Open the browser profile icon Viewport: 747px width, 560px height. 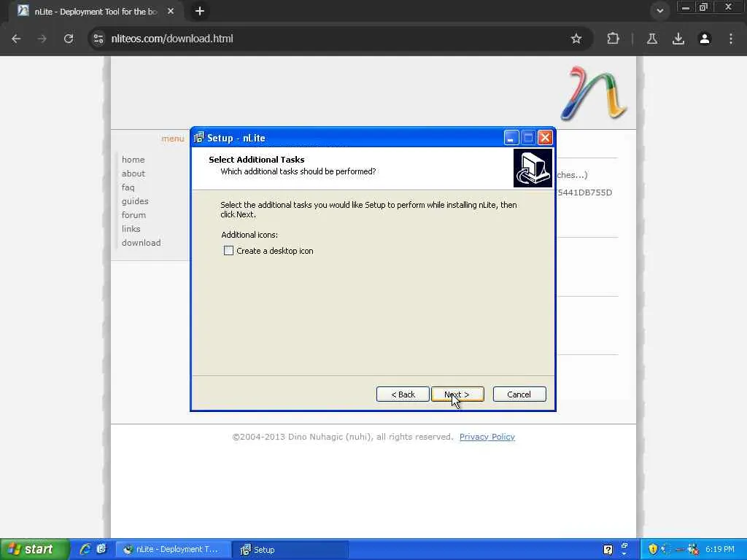(705, 39)
